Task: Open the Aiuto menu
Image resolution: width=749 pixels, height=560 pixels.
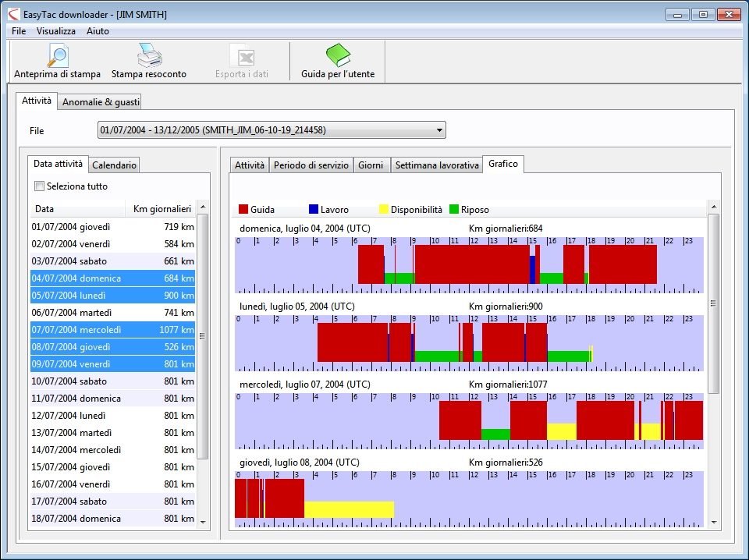Action: pyautogui.click(x=98, y=31)
